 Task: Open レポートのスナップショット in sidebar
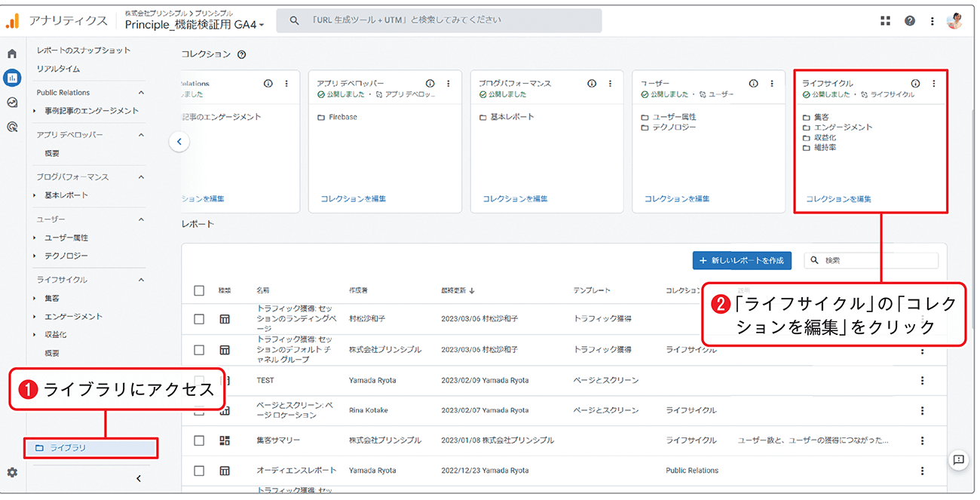point(84,51)
